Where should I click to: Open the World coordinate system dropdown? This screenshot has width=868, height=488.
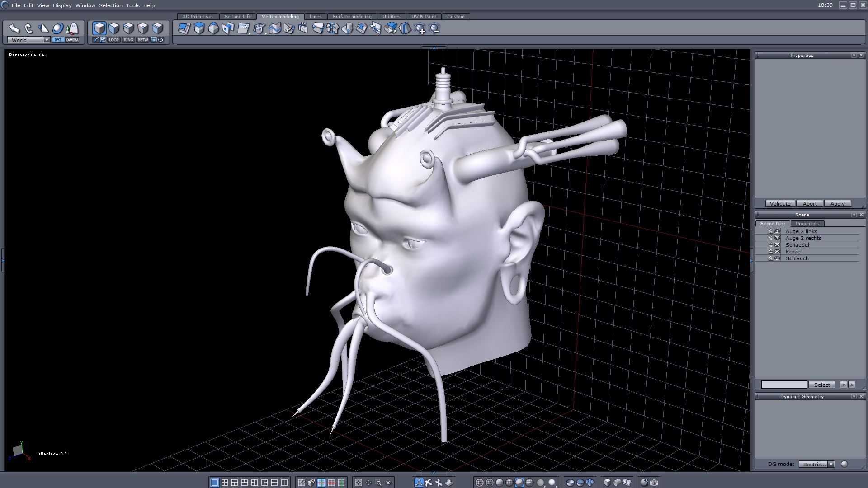47,40
